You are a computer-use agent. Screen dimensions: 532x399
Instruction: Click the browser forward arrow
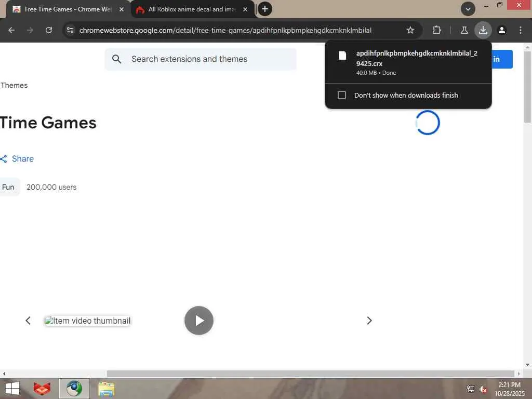tap(30, 30)
